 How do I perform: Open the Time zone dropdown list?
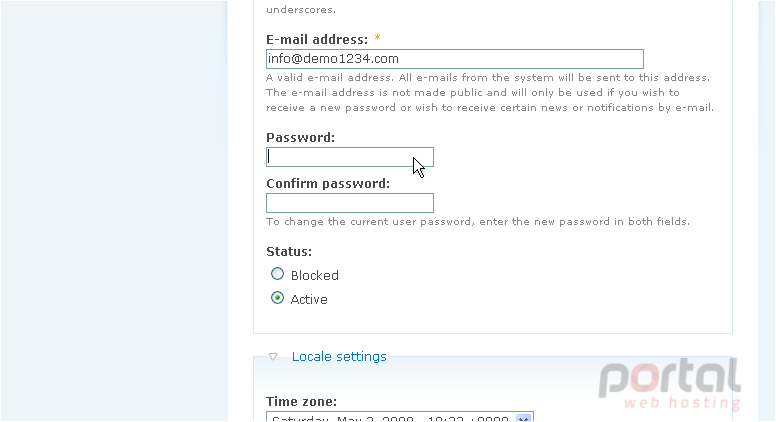(x=399, y=417)
